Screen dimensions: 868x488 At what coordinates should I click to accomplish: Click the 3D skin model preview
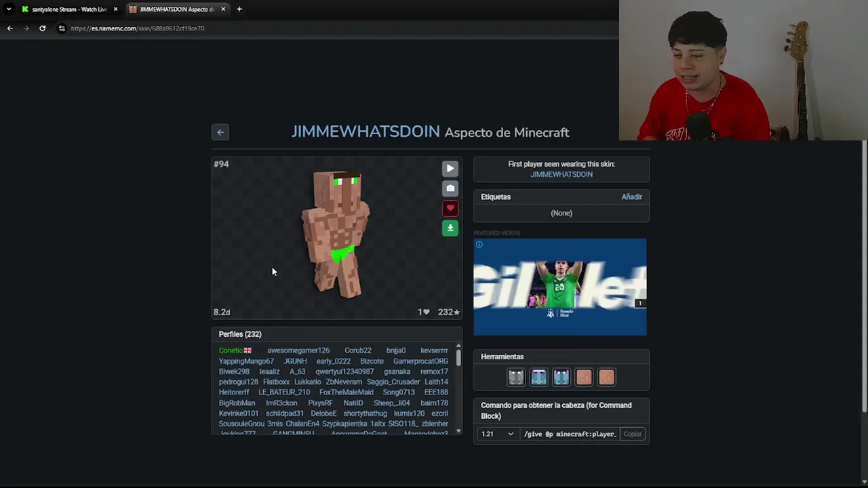[x=337, y=235]
